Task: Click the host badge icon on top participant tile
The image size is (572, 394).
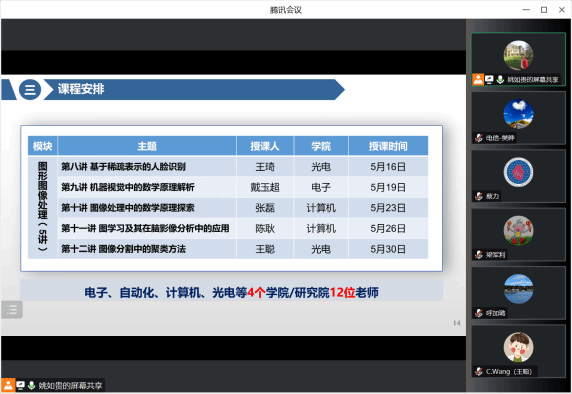Action: [478, 79]
